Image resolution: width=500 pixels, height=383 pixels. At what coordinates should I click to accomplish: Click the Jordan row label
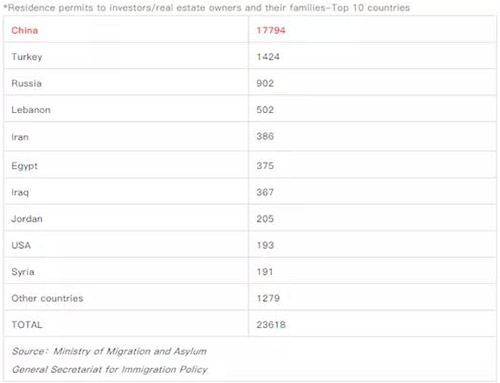27,219
